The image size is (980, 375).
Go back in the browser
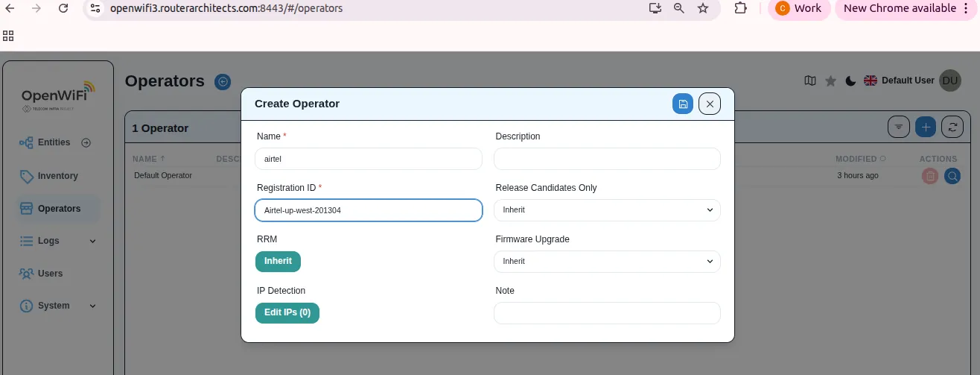click(10, 8)
